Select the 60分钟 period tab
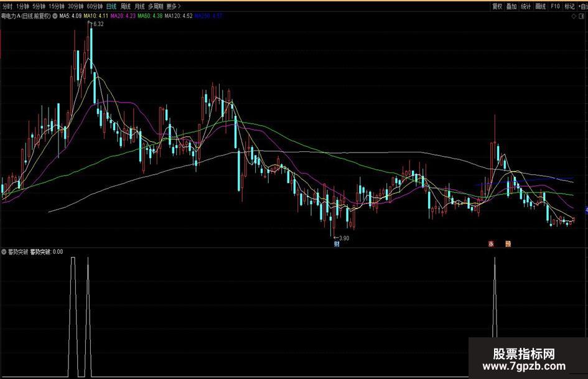Viewport: 588px width, 379px height. [95, 6]
